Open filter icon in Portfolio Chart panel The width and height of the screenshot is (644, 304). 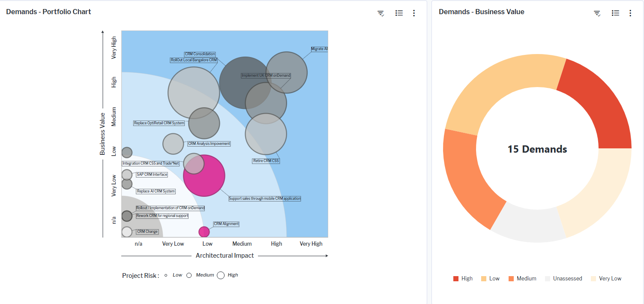(x=380, y=13)
